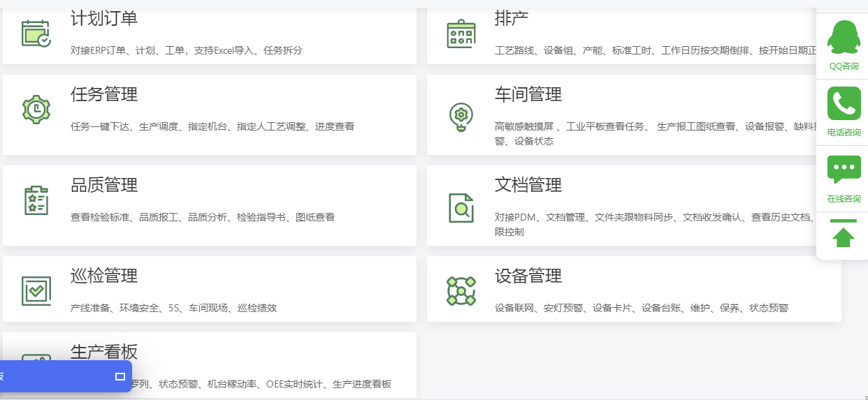The width and height of the screenshot is (868, 400).
Task: Click the 车间管理 lightbulb gear icon
Action: (460, 117)
